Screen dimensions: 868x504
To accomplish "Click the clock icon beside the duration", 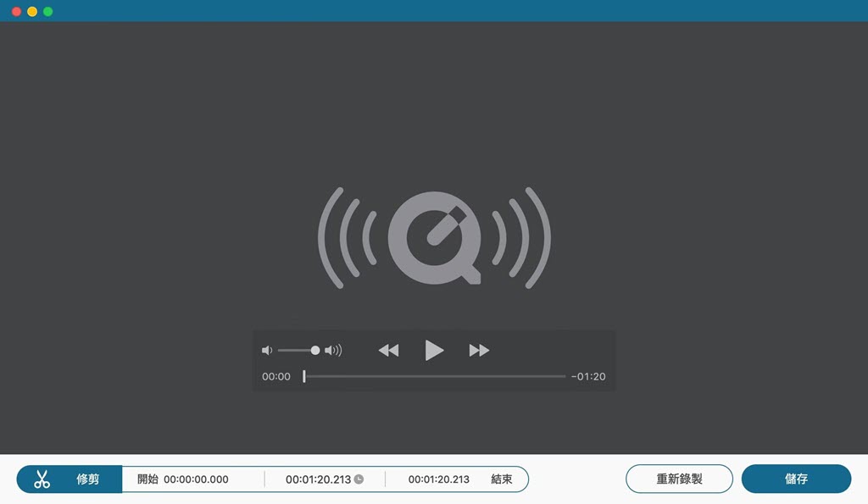I will 359,479.
